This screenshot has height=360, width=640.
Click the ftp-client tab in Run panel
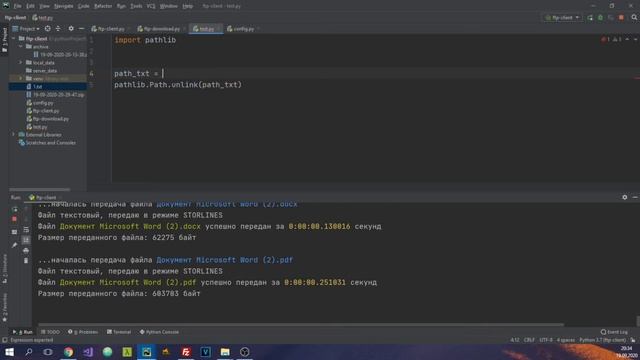[43, 198]
